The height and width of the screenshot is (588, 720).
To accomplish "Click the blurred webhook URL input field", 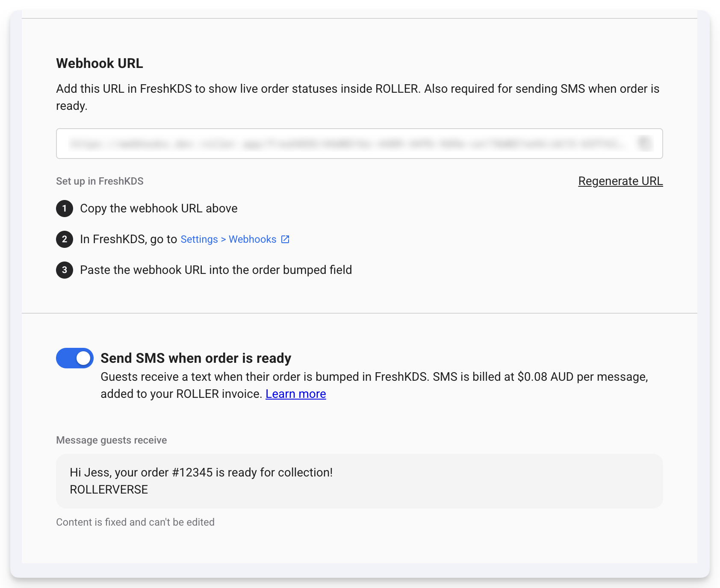I will pyautogui.click(x=360, y=144).
